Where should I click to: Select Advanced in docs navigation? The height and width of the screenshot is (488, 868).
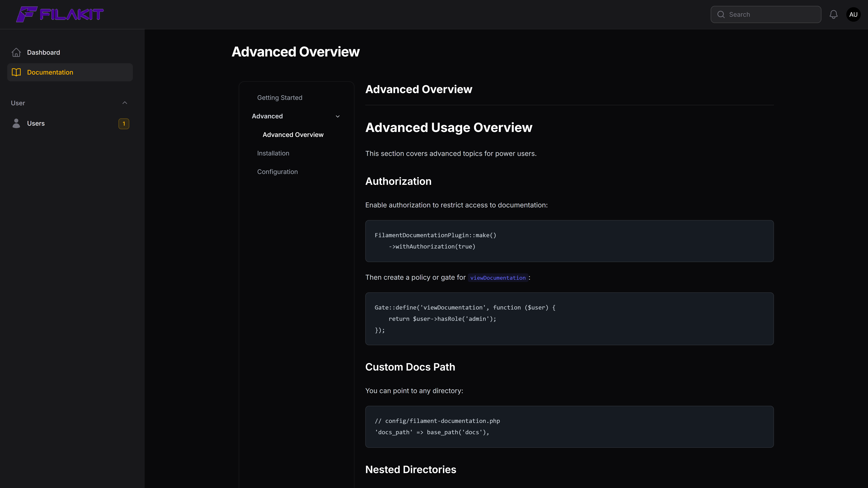pyautogui.click(x=267, y=116)
